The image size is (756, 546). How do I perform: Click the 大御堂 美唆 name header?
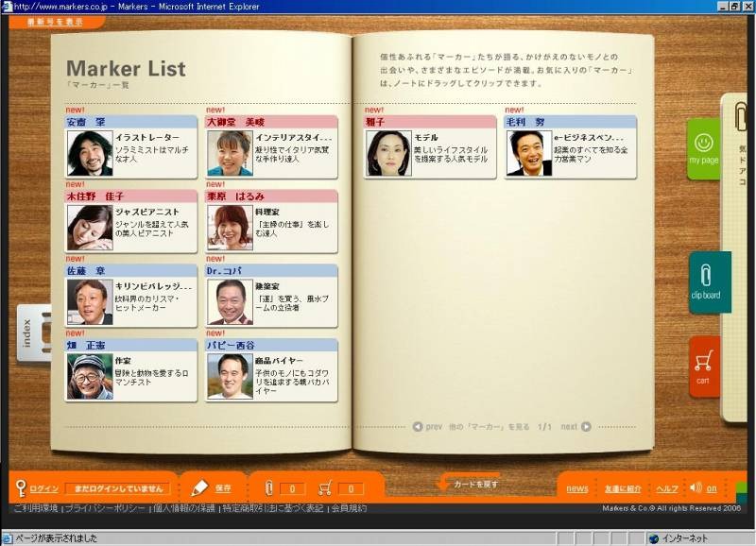[271, 122]
